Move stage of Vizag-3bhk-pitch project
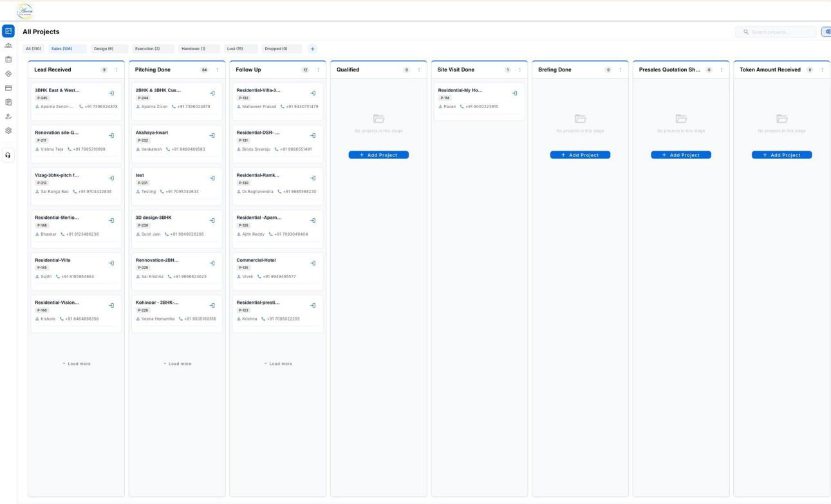 point(111,178)
